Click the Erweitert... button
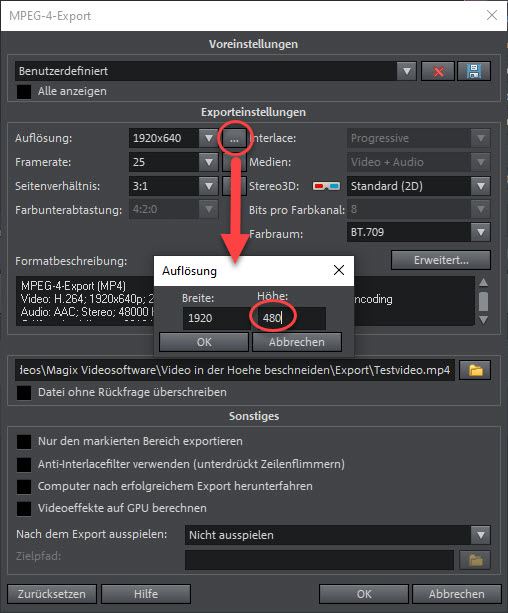The image size is (508, 613). click(441, 260)
